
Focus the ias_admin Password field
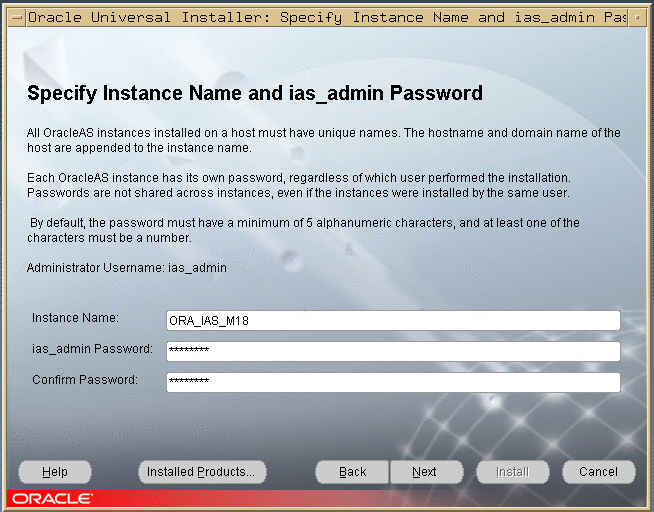pos(393,351)
